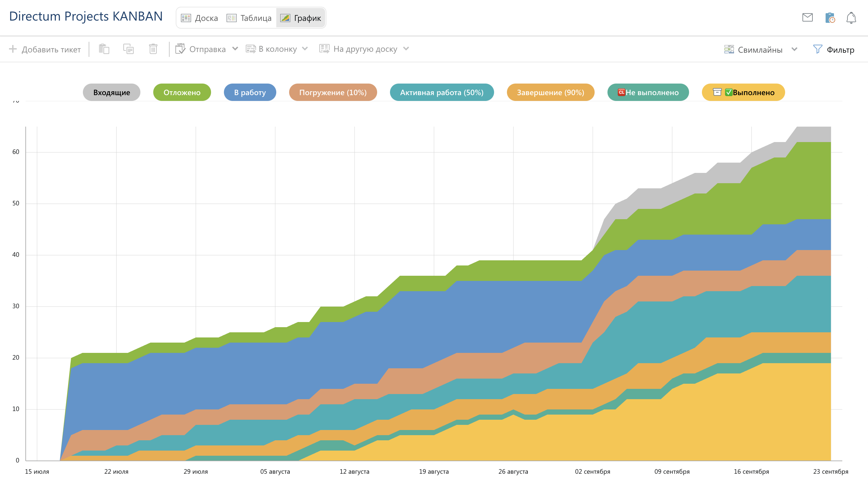868x502 pixels.
Task: Hide the Отложено series in chart
Action: coord(182,92)
